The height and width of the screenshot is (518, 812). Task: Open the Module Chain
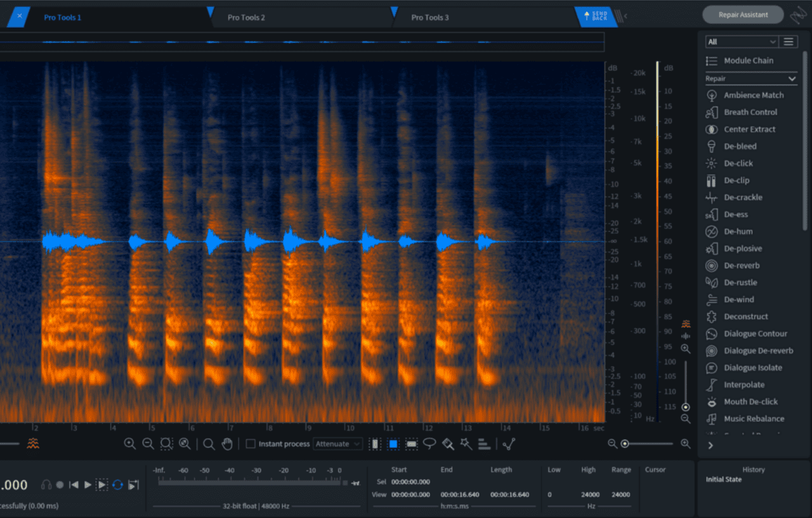pyautogui.click(x=740, y=61)
